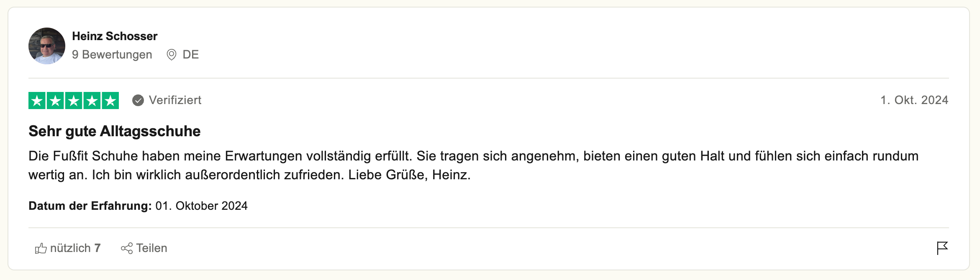Click the nützlich count number 7

click(x=97, y=248)
